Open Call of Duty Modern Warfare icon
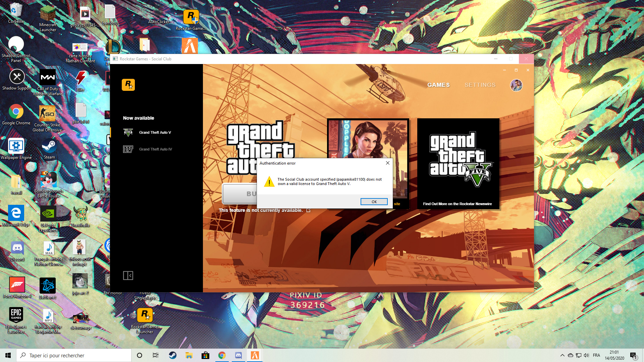Viewport: 644px width, 362px height. tap(48, 82)
